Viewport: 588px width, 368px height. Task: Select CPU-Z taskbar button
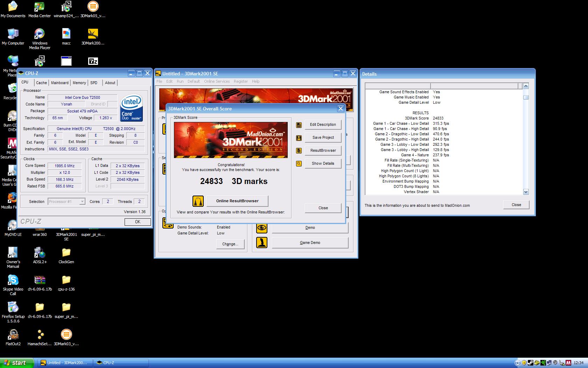[x=121, y=363]
